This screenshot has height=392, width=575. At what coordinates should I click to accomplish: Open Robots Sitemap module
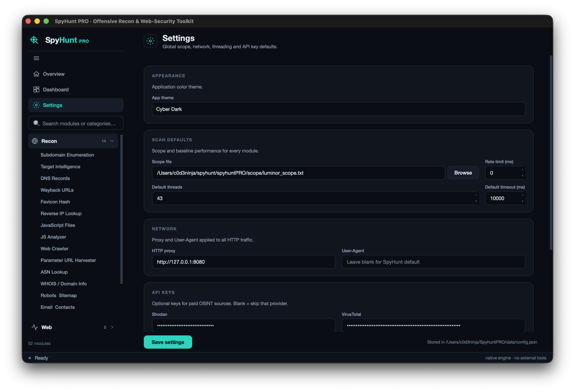tap(58, 295)
